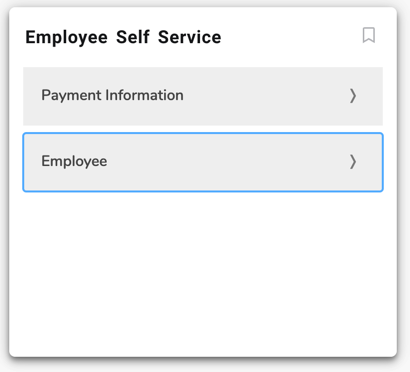410x372 pixels.
Task: Click the chevron beside Payment Information
Action: click(353, 96)
